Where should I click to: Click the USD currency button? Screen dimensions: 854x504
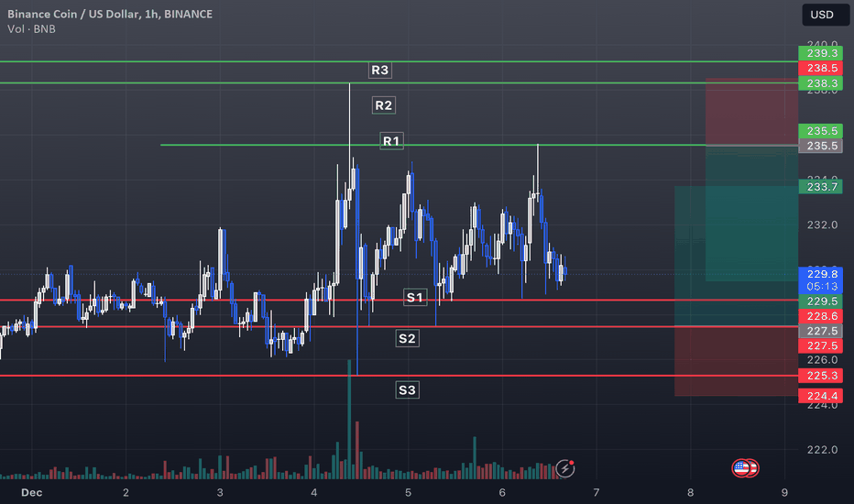tap(825, 15)
